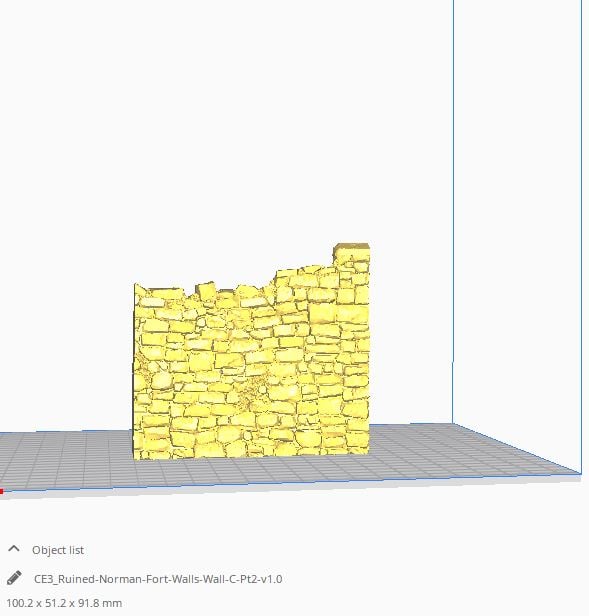The image size is (589, 616).
Task: Click the build plate's far right front corner
Action: pyautogui.click(x=580, y=473)
